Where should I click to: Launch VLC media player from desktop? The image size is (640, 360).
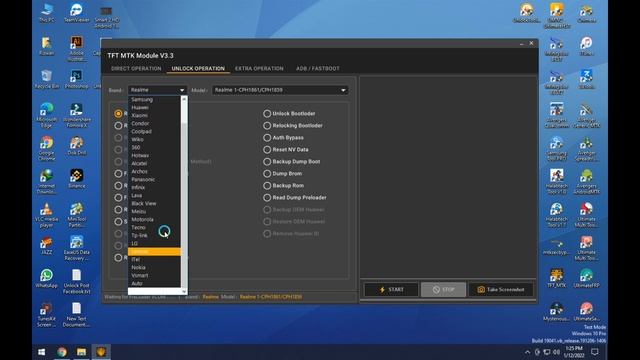(x=47, y=215)
